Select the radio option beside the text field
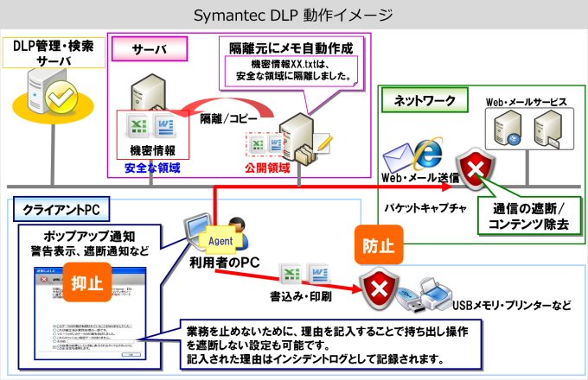 pyautogui.click(x=54, y=341)
